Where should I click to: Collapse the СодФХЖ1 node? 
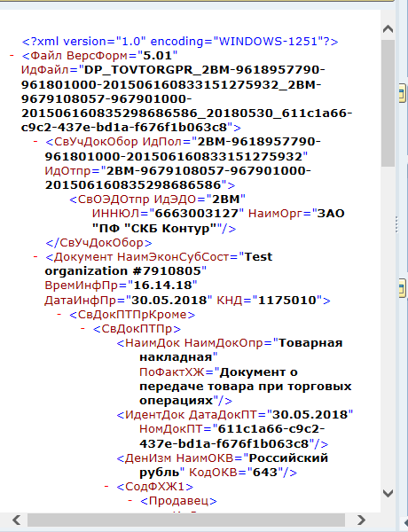pyautogui.click(x=106, y=486)
